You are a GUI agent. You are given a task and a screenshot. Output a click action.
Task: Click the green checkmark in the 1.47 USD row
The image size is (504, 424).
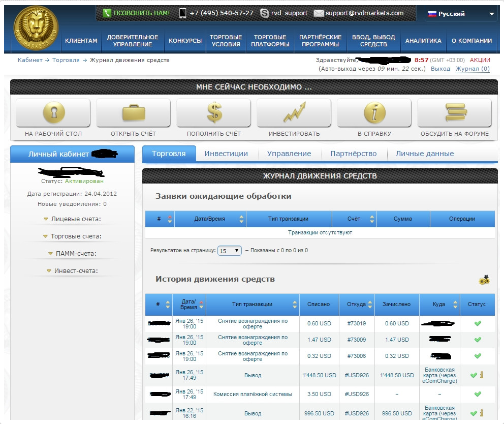478,340
